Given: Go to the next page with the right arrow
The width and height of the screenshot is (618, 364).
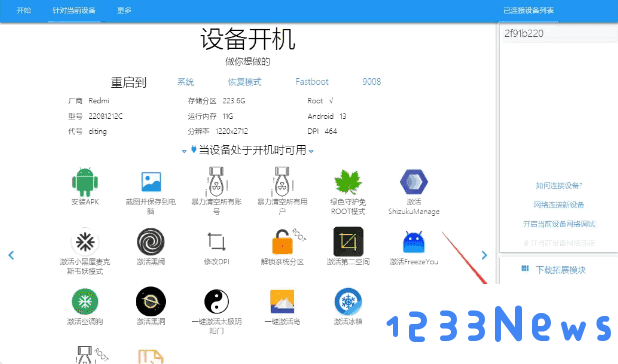Looking at the screenshot, I should [484, 255].
